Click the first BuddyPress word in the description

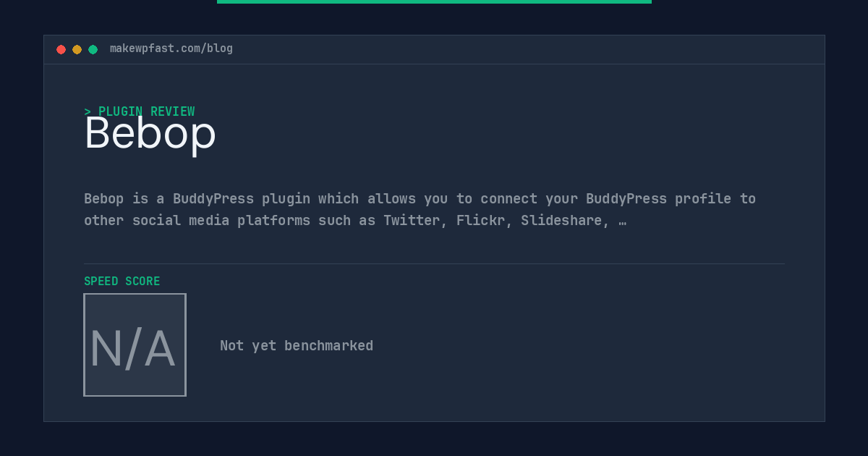[213, 198]
